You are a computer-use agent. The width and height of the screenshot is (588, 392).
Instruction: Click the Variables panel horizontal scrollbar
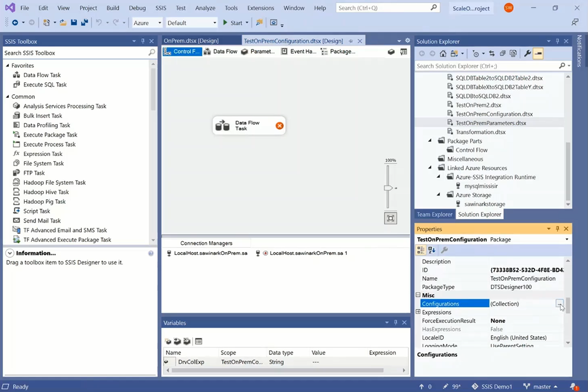pos(277,370)
